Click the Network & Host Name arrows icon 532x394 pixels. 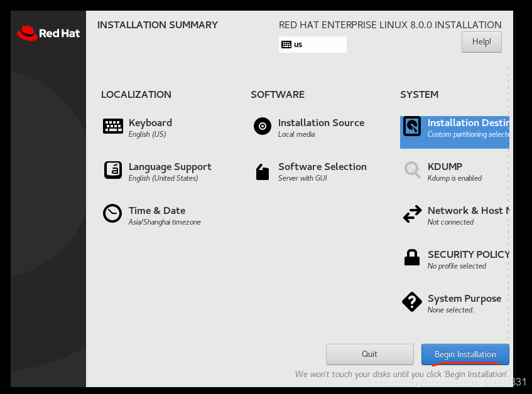pos(412,214)
